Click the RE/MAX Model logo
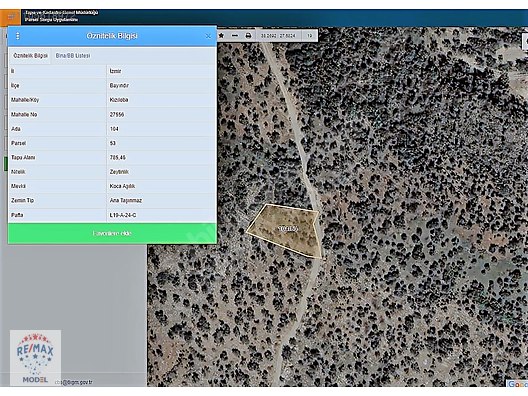 pos(35,357)
